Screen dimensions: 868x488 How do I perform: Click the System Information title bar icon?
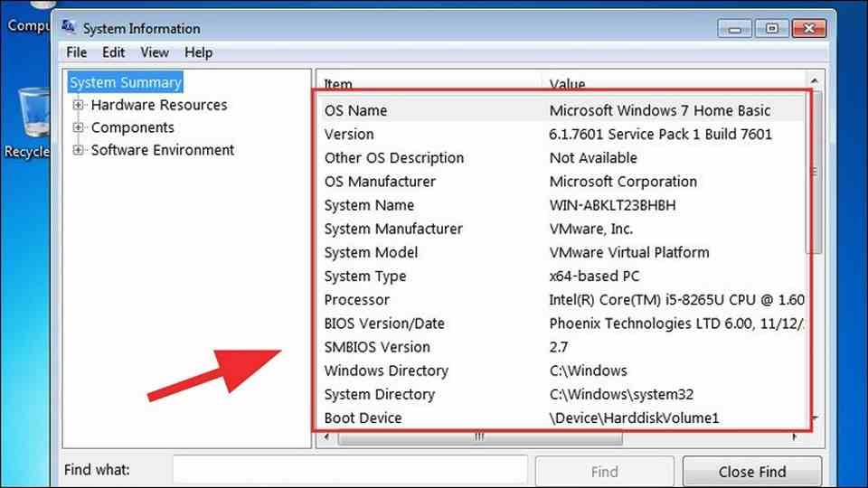(x=69, y=26)
